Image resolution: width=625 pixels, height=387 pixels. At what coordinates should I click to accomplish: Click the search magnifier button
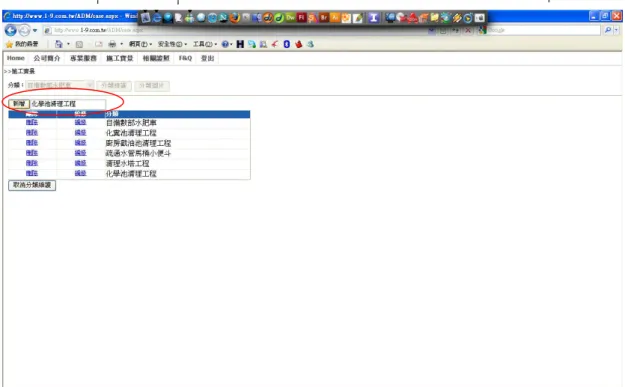[x=608, y=30]
